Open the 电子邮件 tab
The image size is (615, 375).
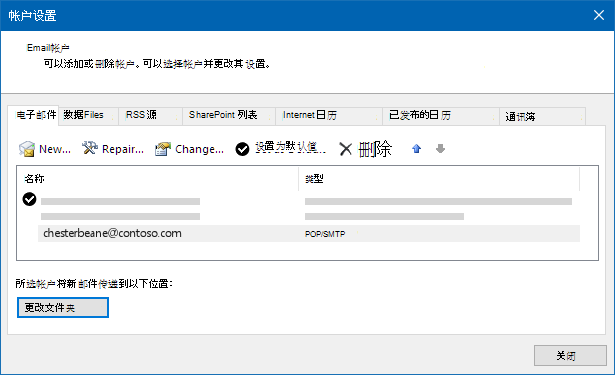33,115
